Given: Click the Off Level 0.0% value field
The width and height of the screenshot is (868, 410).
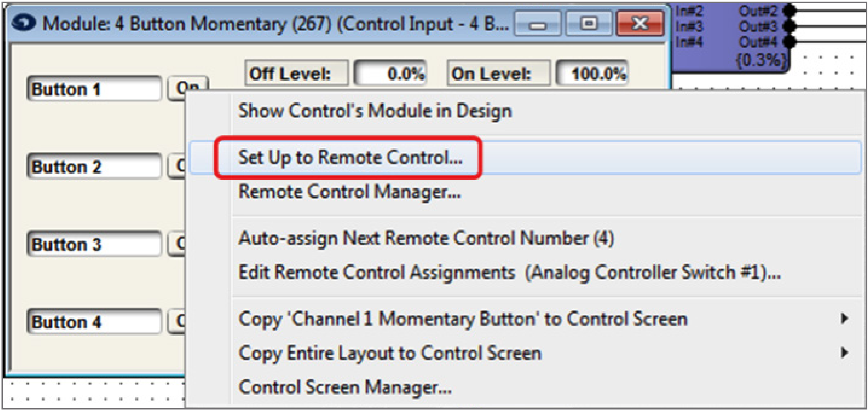Looking at the screenshot, I should coord(390,74).
